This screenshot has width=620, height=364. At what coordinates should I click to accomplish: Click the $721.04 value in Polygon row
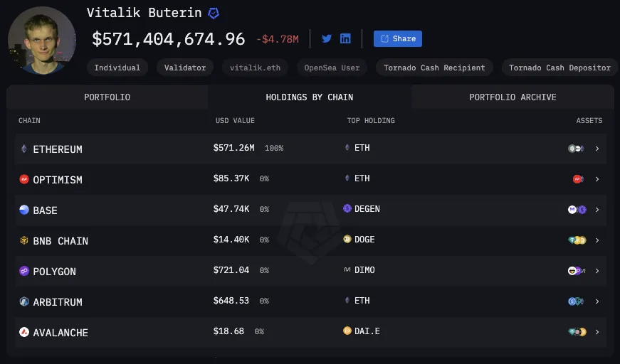231,270
